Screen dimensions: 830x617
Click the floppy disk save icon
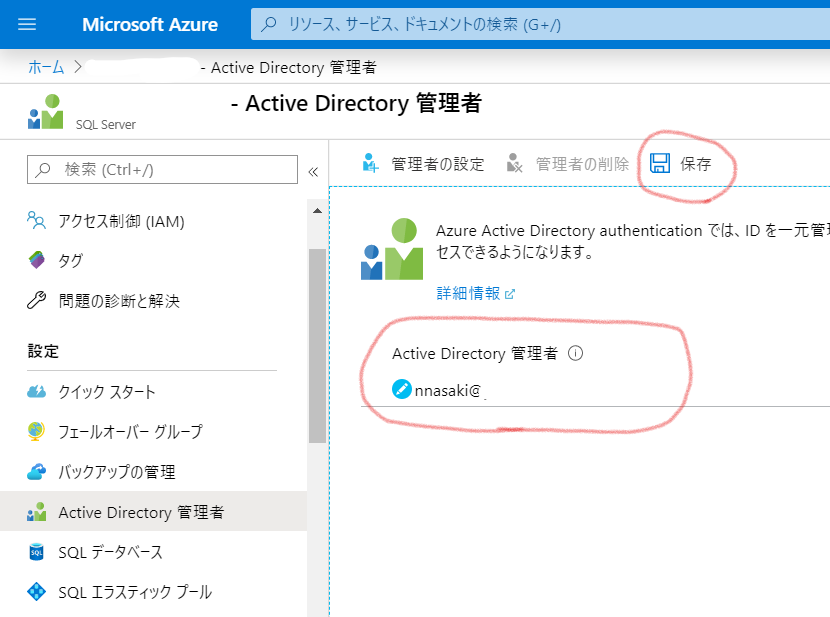(660, 163)
